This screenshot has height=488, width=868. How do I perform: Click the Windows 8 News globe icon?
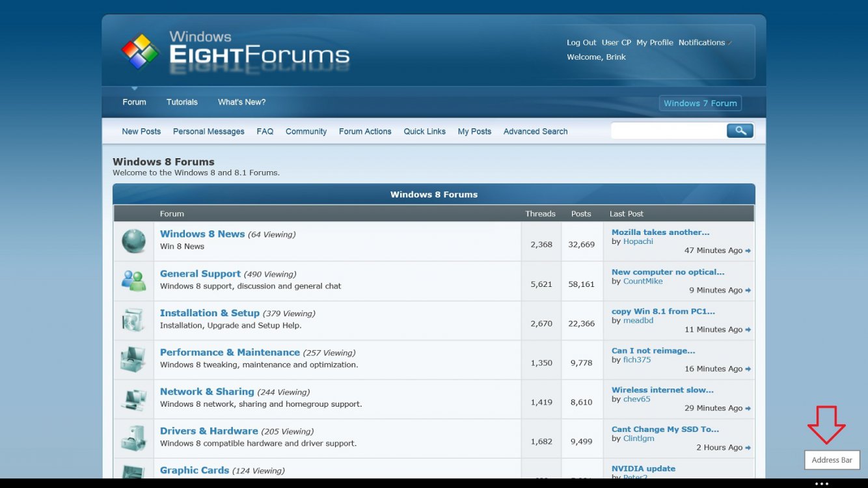(133, 241)
